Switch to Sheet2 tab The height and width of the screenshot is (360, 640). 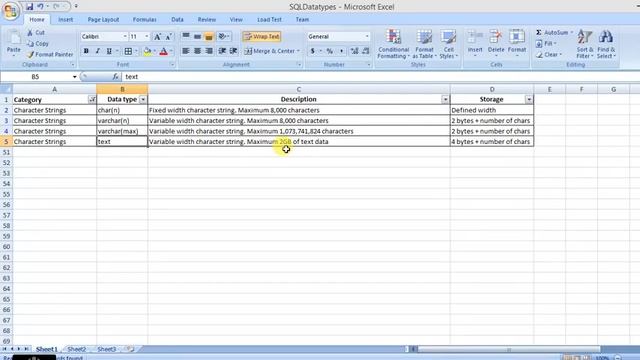[76, 349]
